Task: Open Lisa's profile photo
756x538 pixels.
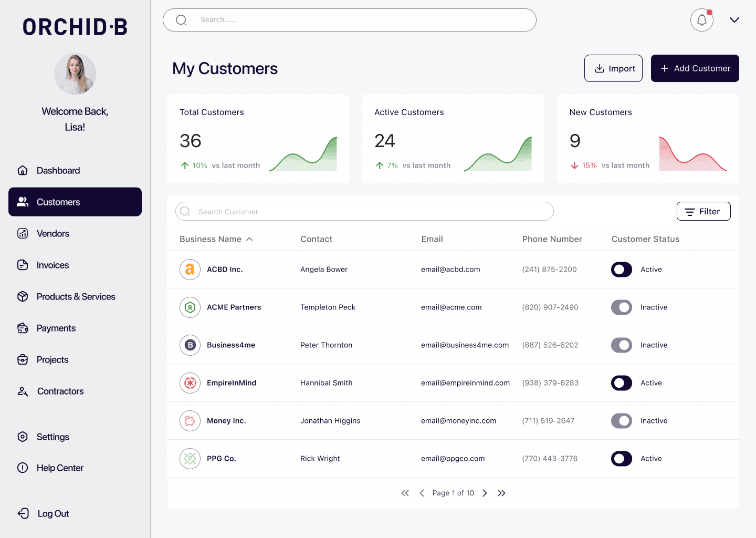Action: pyautogui.click(x=75, y=74)
